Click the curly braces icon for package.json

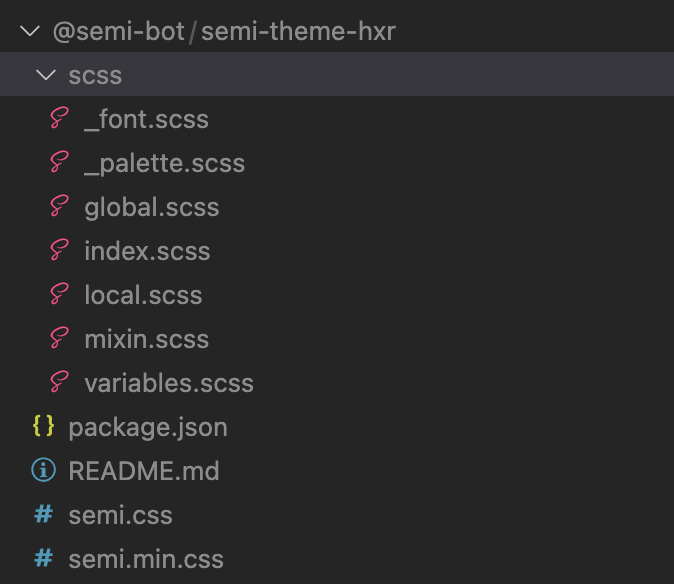[43, 426]
